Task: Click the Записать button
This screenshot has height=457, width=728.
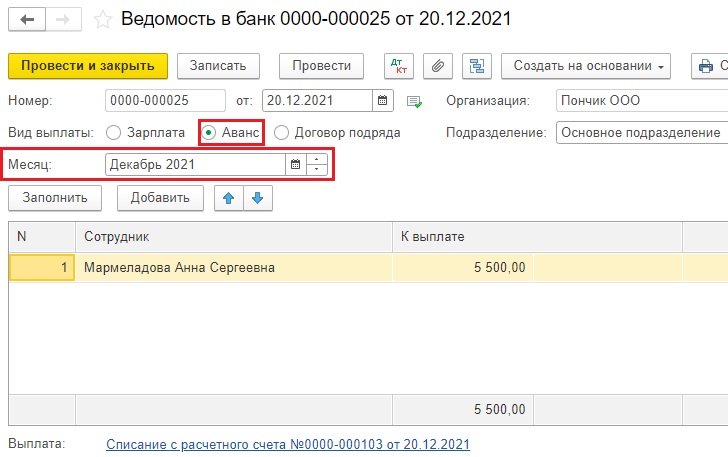Action: pos(218,66)
